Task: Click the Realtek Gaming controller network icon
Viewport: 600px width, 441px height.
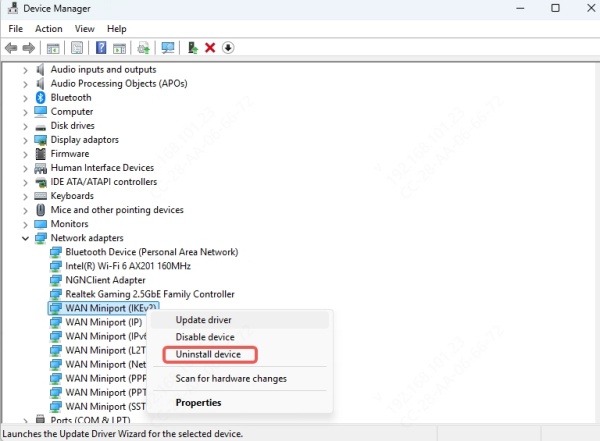Action: click(x=55, y=294)
